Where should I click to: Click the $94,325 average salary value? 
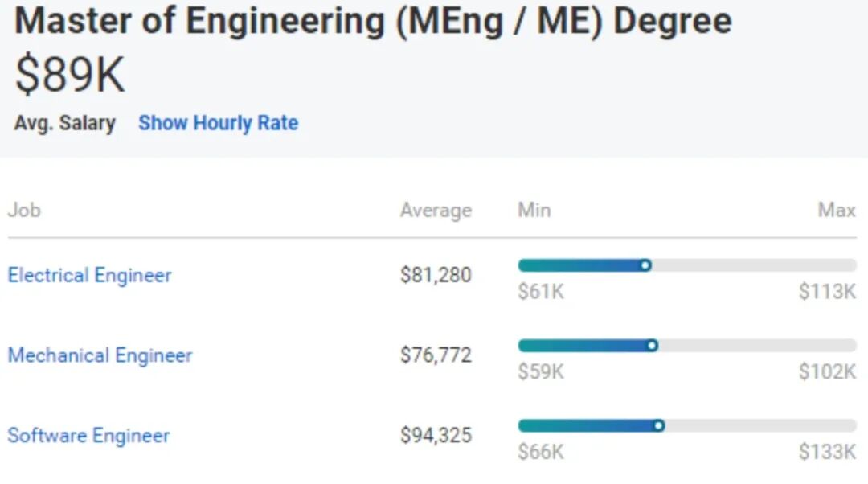click(x=436, y=435)
